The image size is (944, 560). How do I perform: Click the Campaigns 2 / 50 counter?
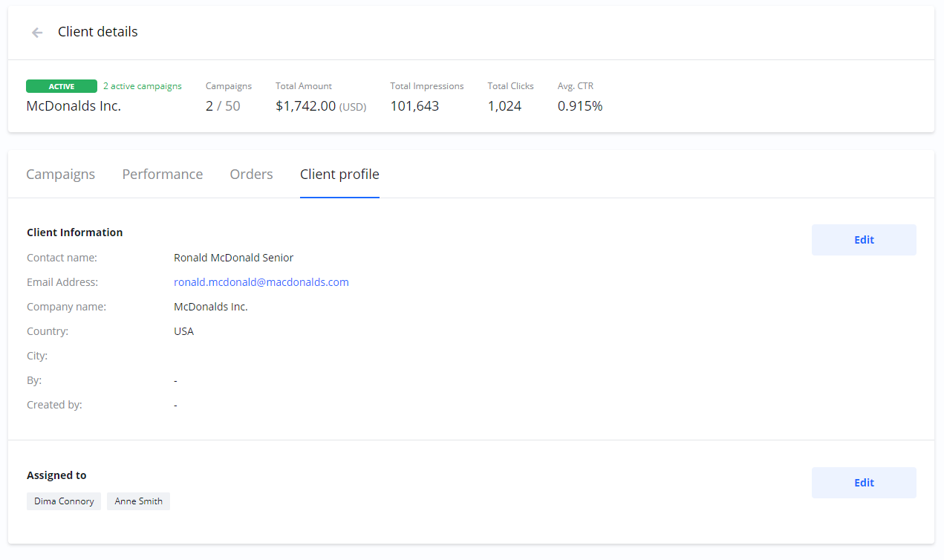[x=223, y=106]
